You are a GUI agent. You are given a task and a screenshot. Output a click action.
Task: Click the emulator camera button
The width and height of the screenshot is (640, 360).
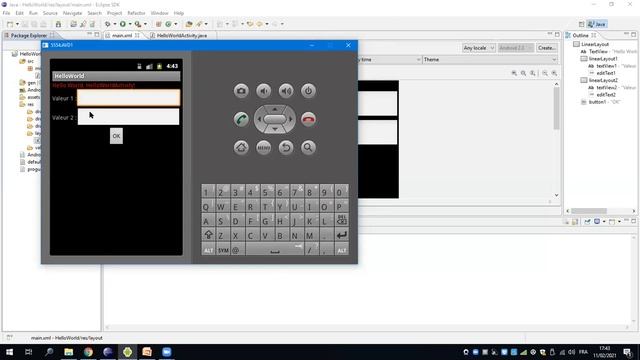pyautogui.click(x=241, y=91)
